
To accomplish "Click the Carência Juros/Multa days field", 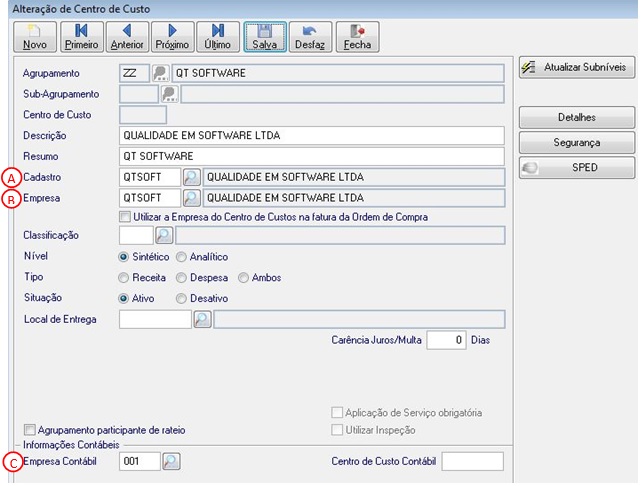I will coord(446,340).
